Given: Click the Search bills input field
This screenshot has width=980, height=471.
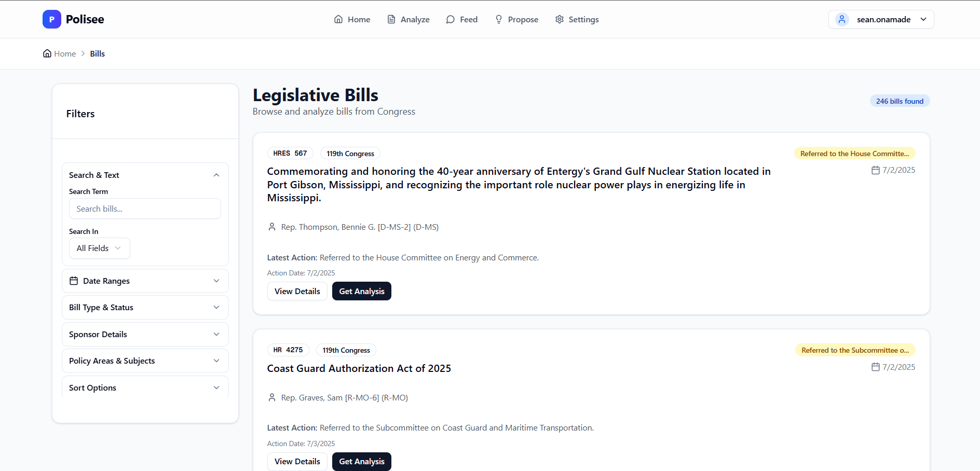Looking at the screenshot, I should coord(145,209).
